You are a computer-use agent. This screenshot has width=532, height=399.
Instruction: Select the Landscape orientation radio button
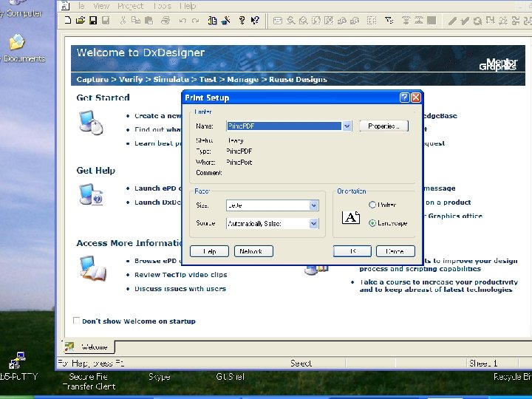click(x=372, y=223)
